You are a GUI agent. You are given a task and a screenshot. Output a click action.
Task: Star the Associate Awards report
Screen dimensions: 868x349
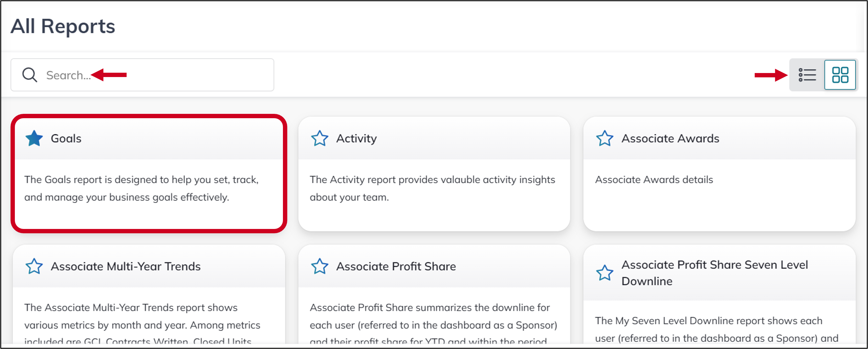point(605,138)
